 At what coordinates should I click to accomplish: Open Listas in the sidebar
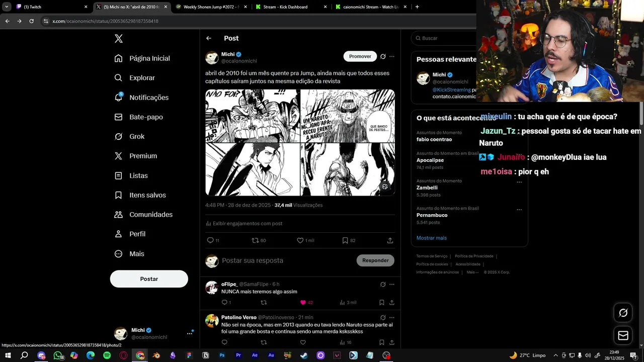coord(131,175)
